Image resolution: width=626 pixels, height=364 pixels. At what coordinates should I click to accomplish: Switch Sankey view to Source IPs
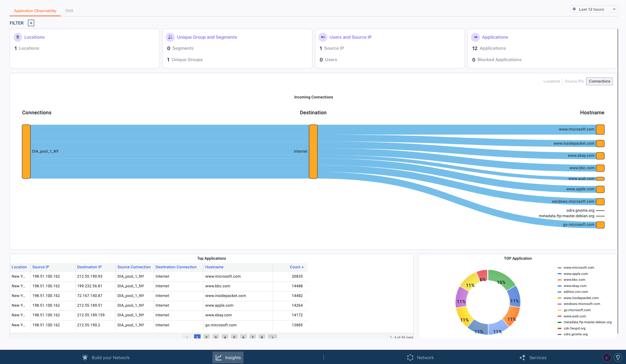574,81
